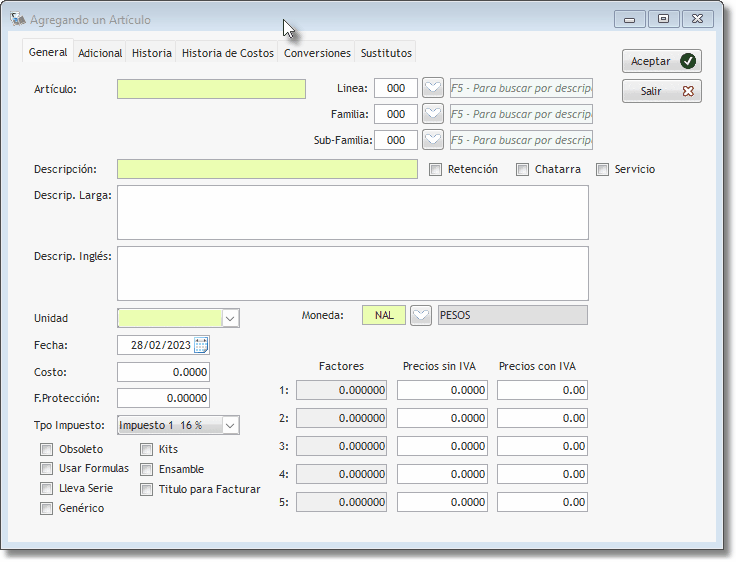
Task: Click the Factores field in row 5
Action: coord(341,502)
